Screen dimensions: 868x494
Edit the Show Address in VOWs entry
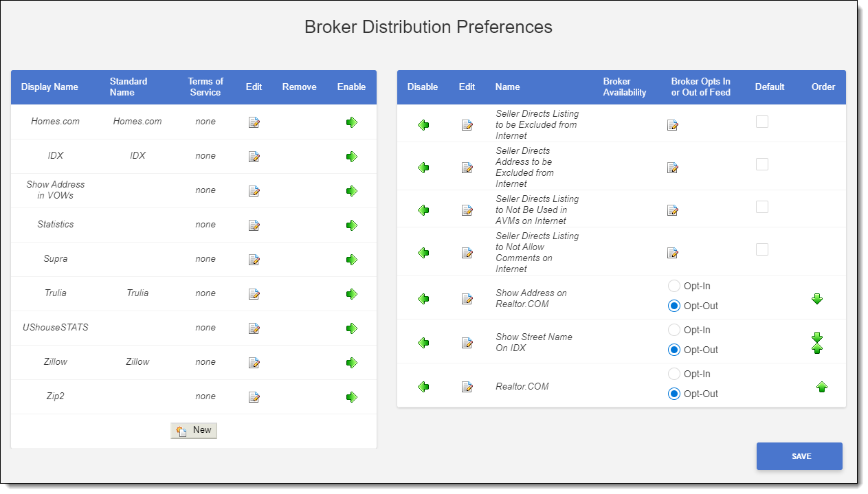[254, 191]
